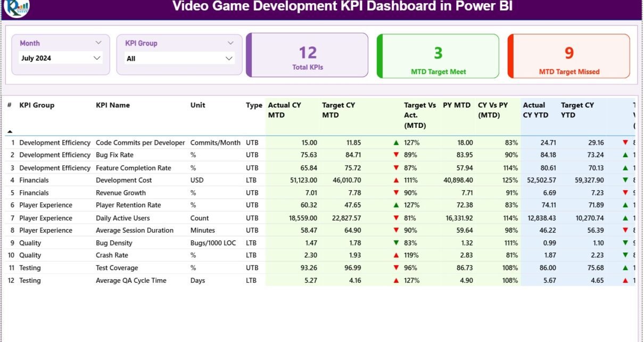Open the KPI Group 'All' dropdown

click(179, 59)
